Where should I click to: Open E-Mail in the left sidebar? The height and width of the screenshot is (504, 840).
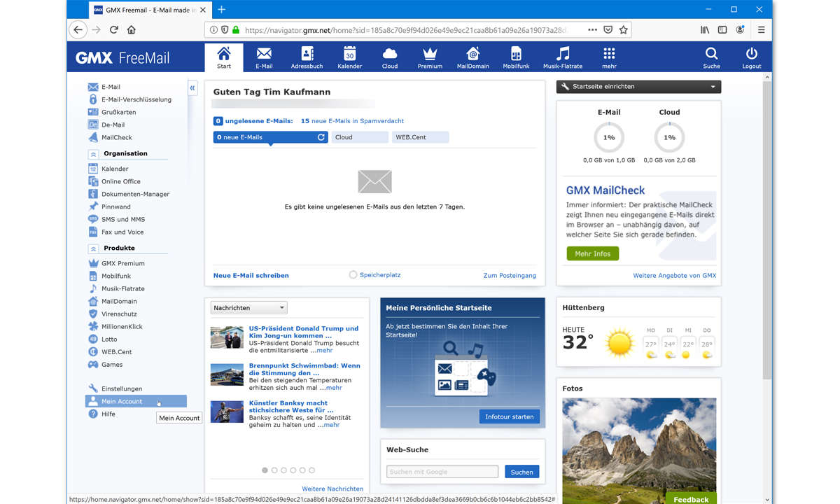pyautogui.click(x=111, y=87)
